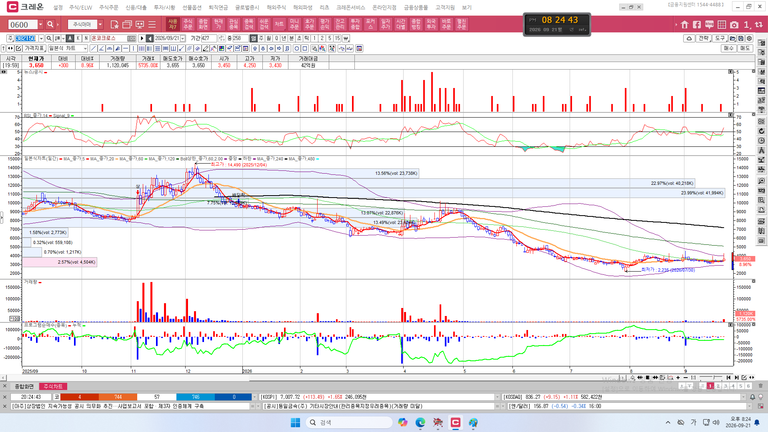The width and height of the screenshot is (768, 432).
Task: Open the 가격차트 dropdown button
Action: 34,48
